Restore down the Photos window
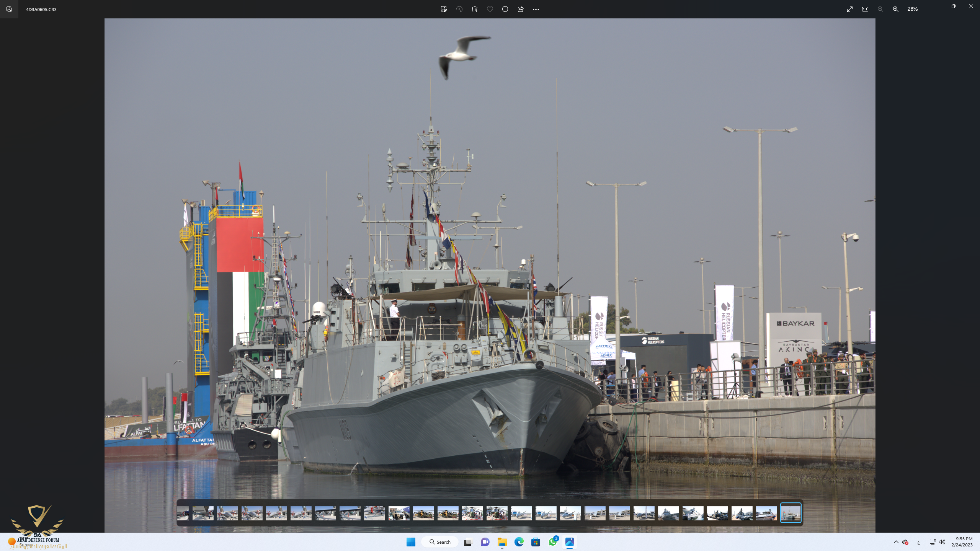The width and height of the screenshot is (980, 551). click(954, 6)
